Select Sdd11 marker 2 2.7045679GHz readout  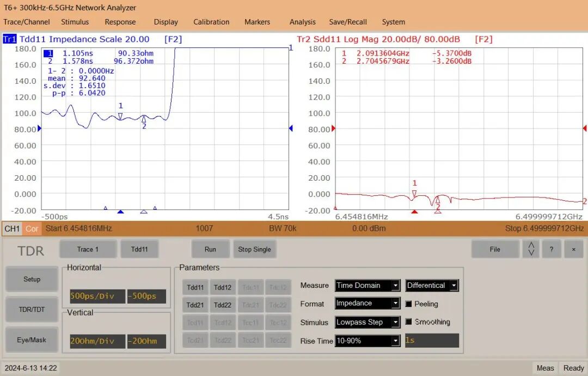pos(407,61)
